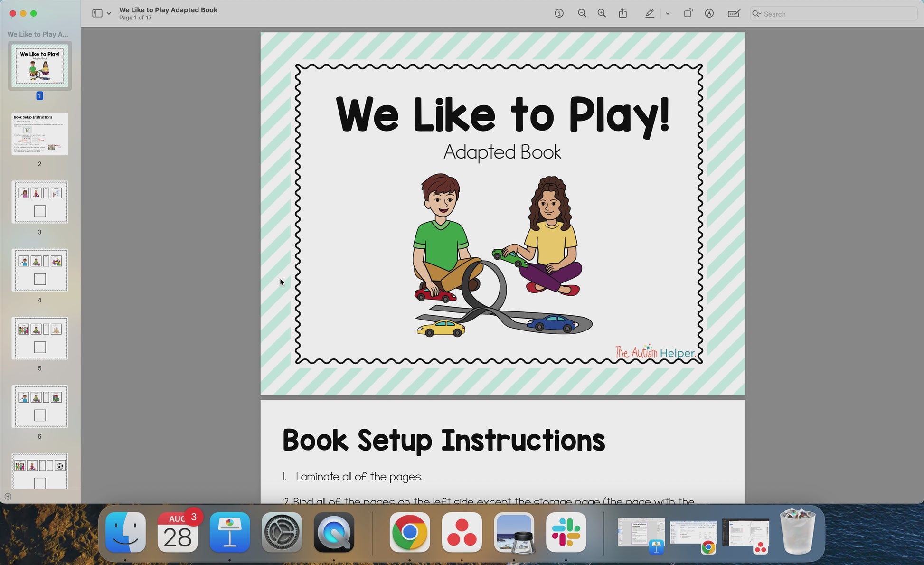Screen dimensions: 924x565
Task: Open Slack from the Dock
Action: 566,533
